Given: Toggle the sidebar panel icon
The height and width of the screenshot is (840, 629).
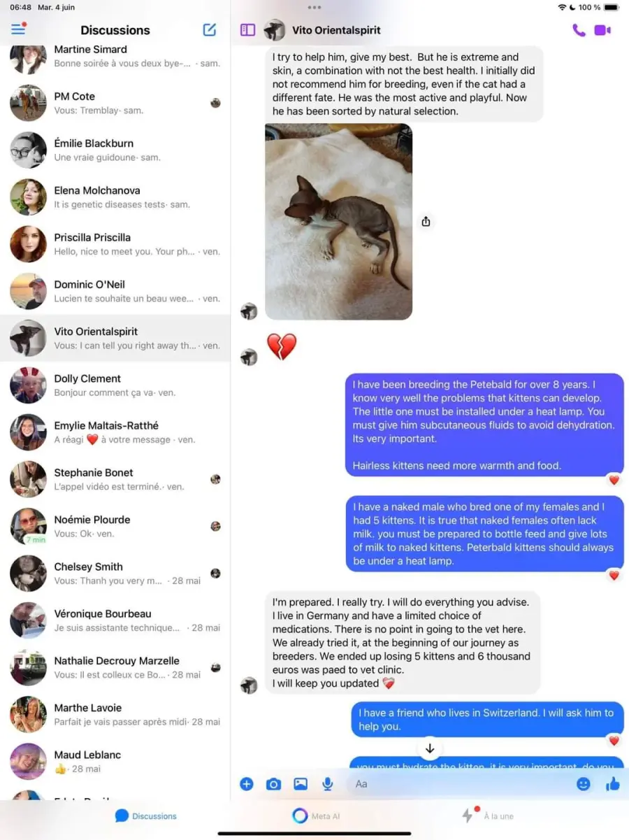Looking at the screenshot, I should (247, 30).
